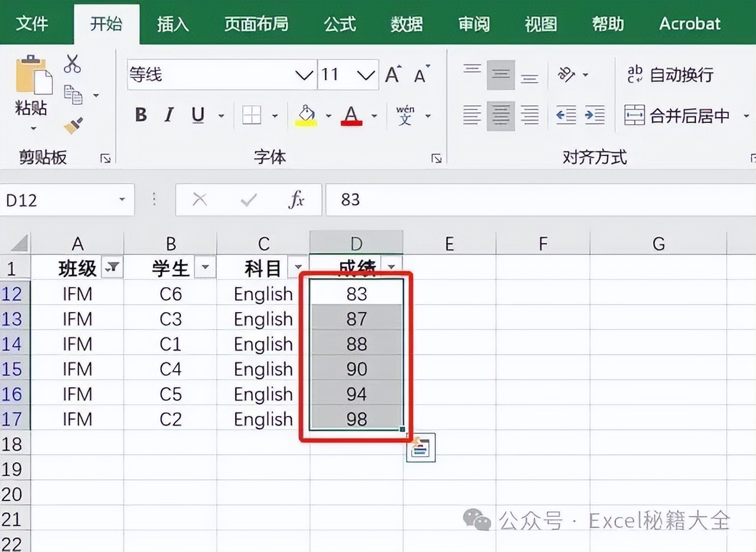
Task: Click insert function fx icon
Action: coord(296,200)
